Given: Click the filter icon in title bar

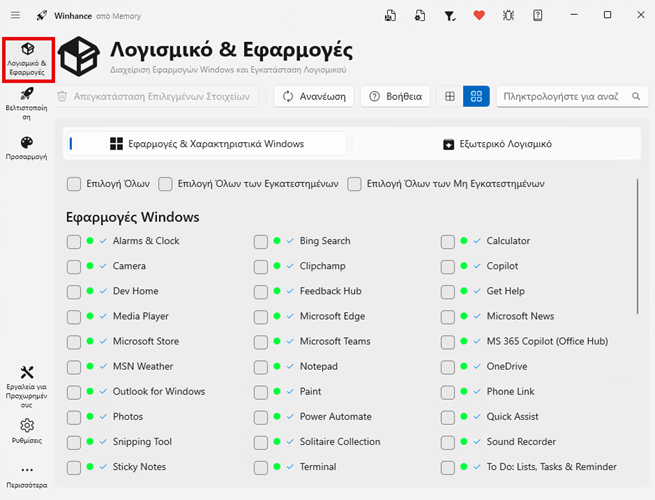Looking at the screenshot, I should (449, 15).
